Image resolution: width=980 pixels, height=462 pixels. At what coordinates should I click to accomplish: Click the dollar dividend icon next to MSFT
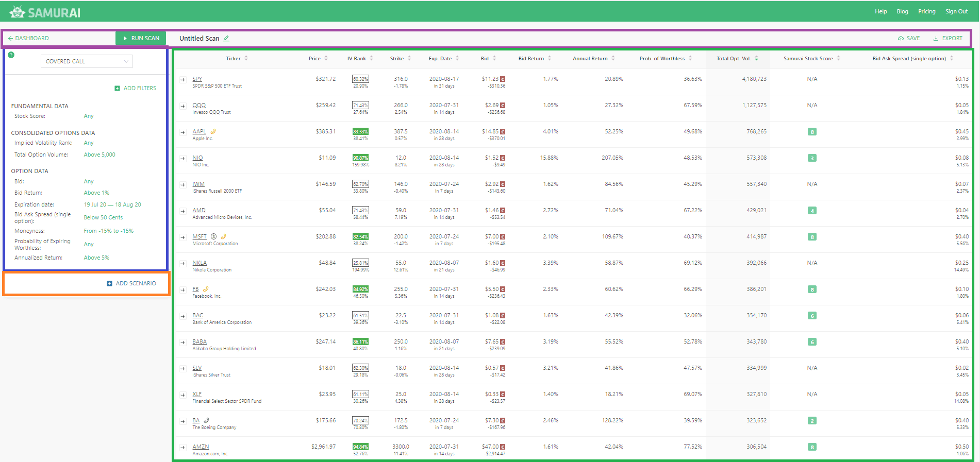pyautogui.click(x=213, y=236)
